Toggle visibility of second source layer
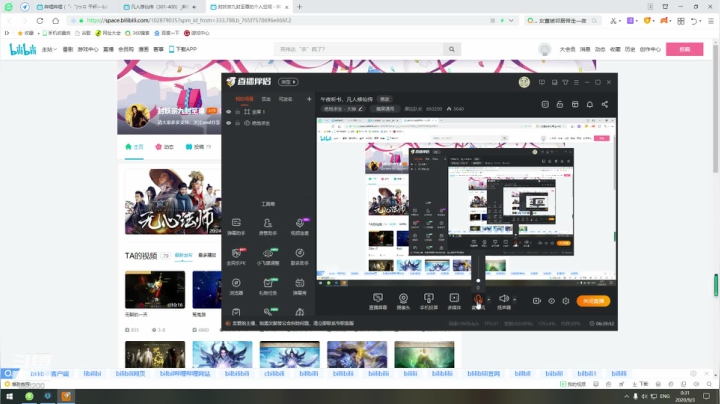The image size is (720, 404). pyautogui.click(x=229, y=123)
